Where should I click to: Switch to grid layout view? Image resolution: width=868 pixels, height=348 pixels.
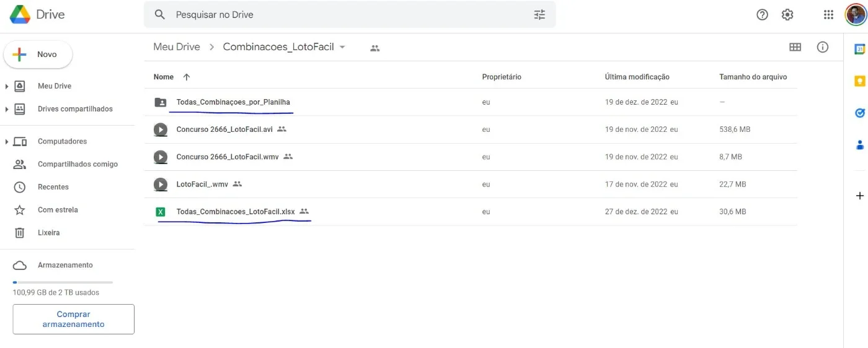click(795, 47)
